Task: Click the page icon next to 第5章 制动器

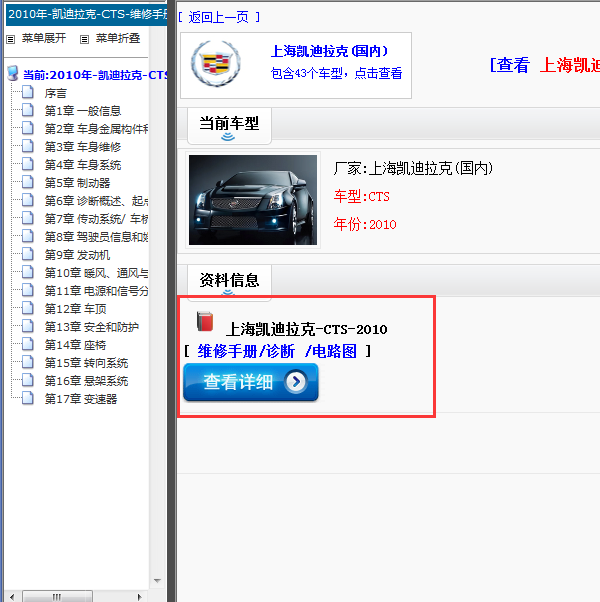Action: (28, 182)
